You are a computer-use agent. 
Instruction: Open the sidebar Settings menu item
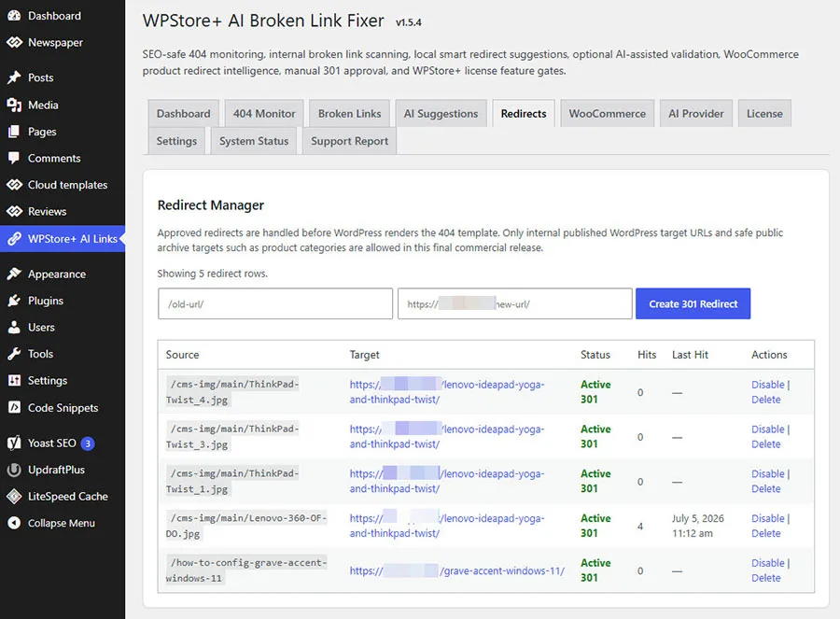pos(63,381)
